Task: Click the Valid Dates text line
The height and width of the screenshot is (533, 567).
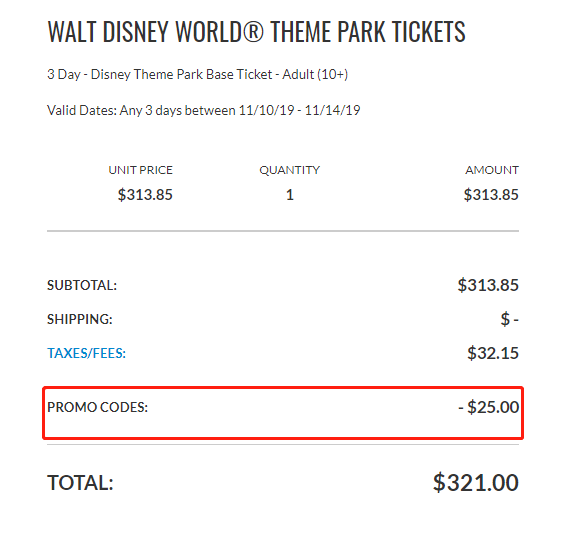Action: (x=204, y=110)
